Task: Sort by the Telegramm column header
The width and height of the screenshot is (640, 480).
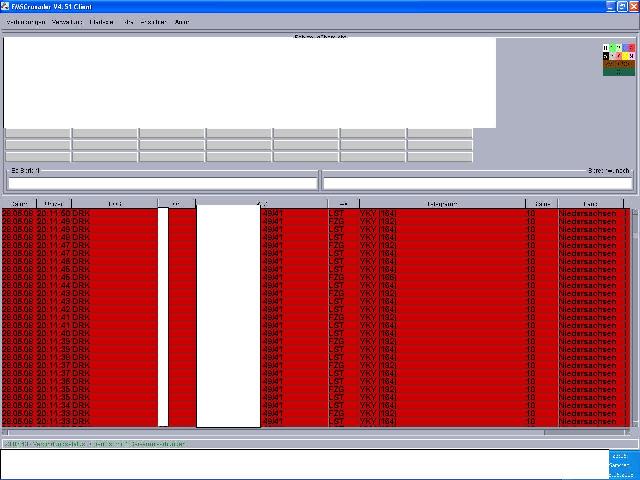Action: tap(441, 203)
